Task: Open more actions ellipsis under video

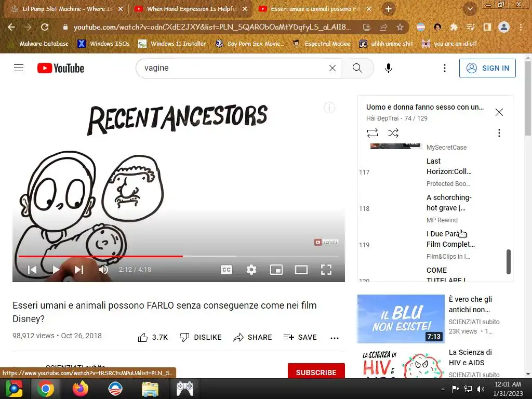Action: tap(335, 338)
